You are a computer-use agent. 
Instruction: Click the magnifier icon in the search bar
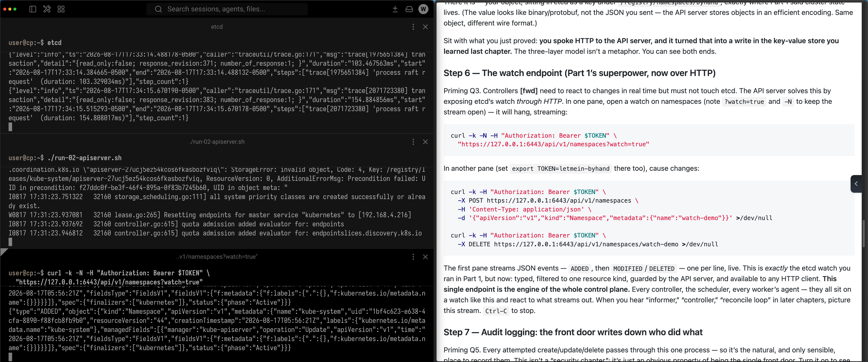(x=158, y=9)
